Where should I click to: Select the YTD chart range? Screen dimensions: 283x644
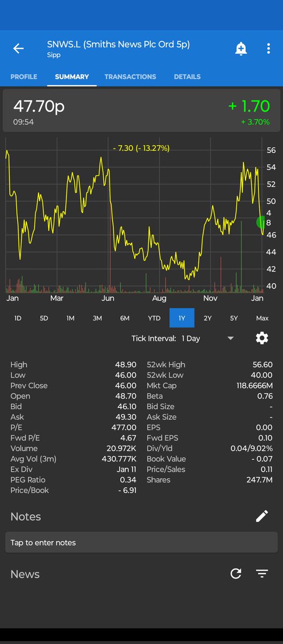[x=154, y=318]
